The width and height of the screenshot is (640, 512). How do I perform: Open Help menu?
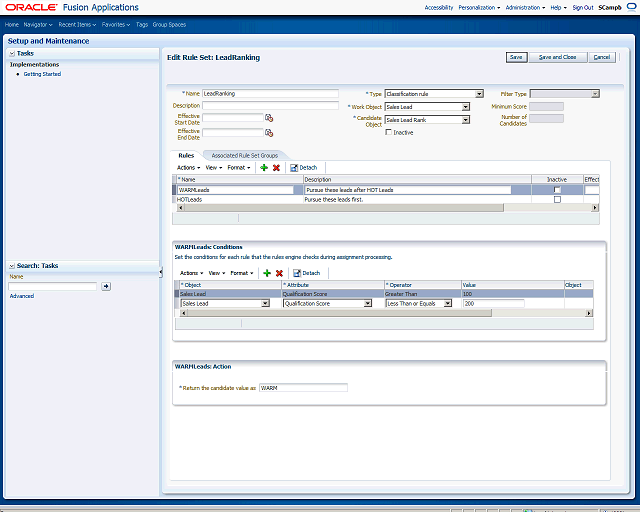coord(558,8)
